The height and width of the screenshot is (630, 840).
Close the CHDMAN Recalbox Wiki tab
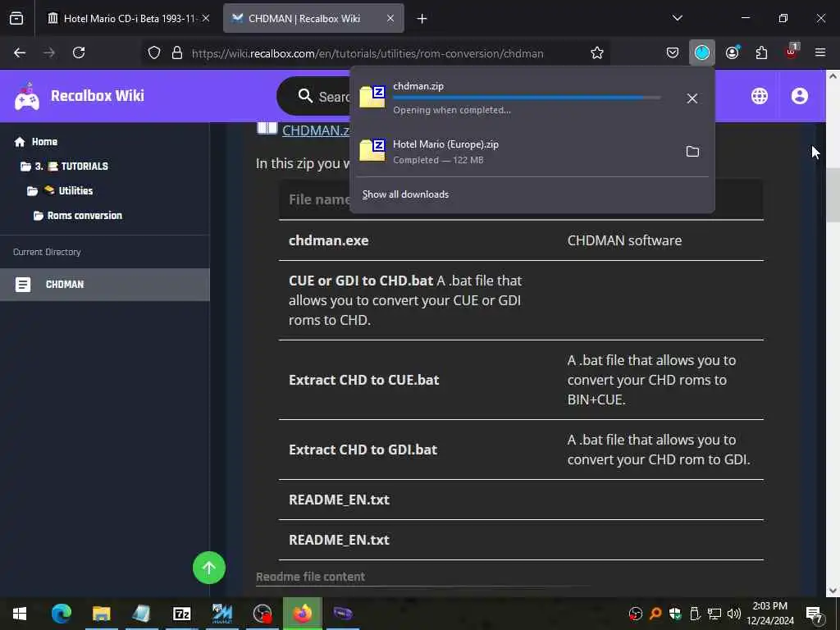(x=390, y=18)
